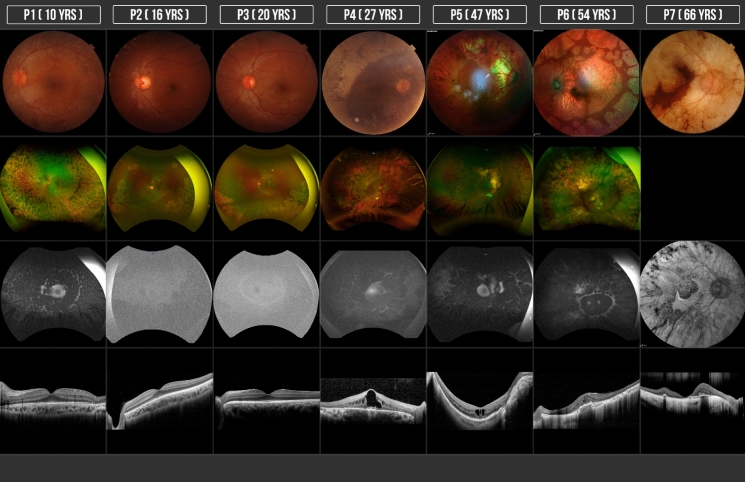Select P4 ultra-widefield pseudocolor image
Image resolution: width=745 pixels, height=482 pixels.
[x=373, y=189]
